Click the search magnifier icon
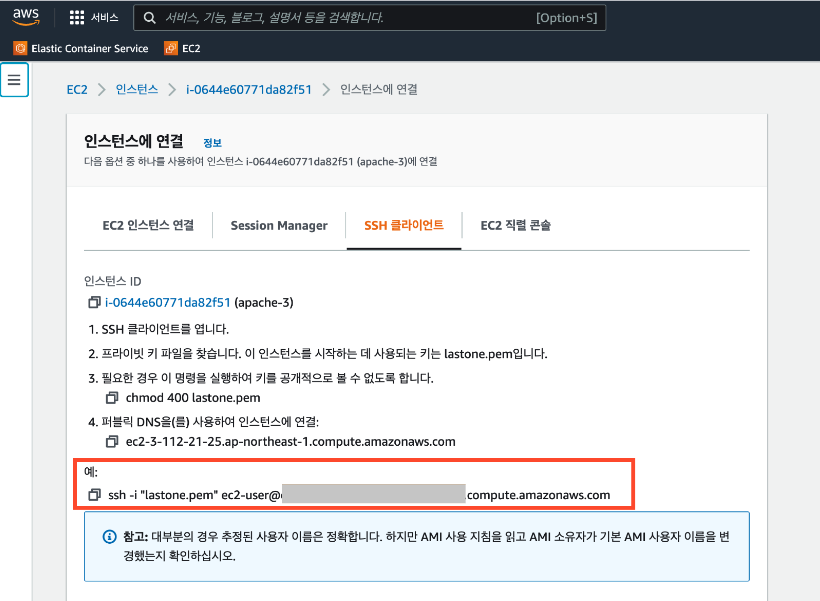The width and height of the screenshot is (820, 601). (150, 18)
